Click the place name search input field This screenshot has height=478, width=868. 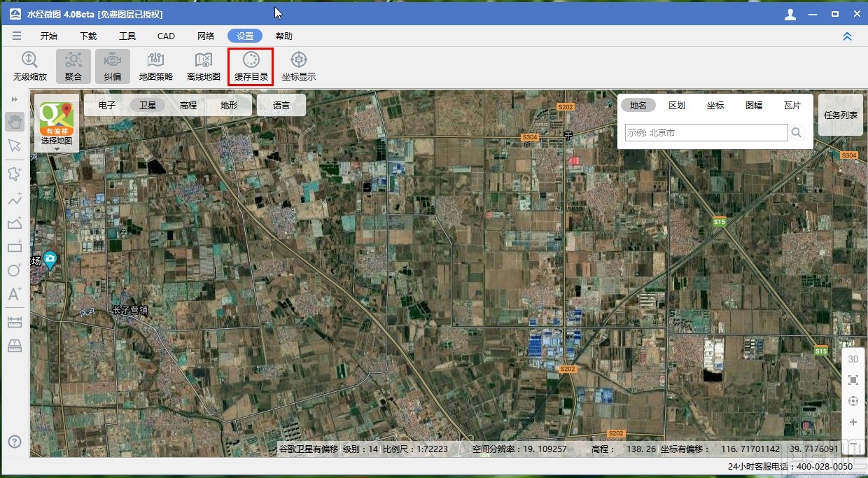[x=706, y=132]
